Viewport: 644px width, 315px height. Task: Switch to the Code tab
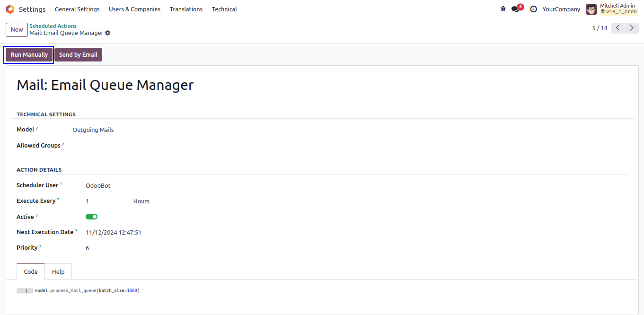(x=31, y=271)
